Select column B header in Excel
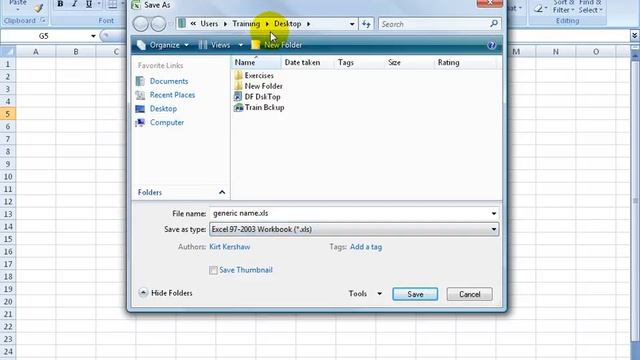This screenshot has height=360, width=640. pos(76,52)
